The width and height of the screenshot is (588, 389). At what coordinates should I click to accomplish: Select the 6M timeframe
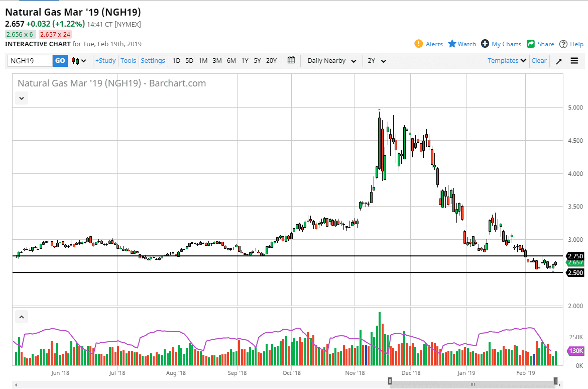231,60
